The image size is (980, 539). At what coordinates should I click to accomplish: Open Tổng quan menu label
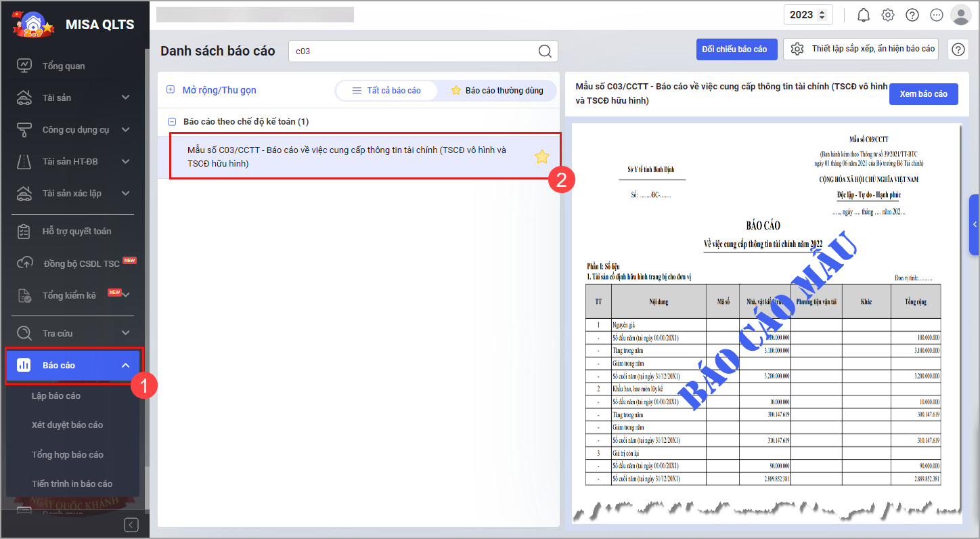coord(64,66)
